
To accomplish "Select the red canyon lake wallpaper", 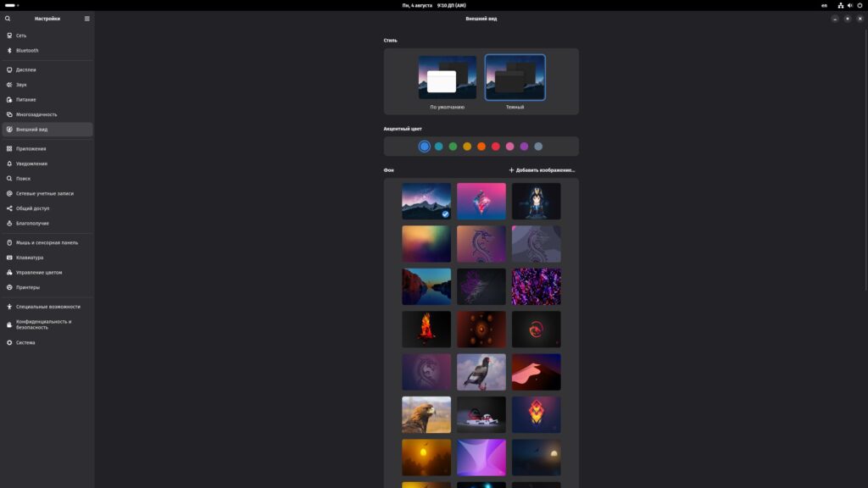I will pos(426,286).
